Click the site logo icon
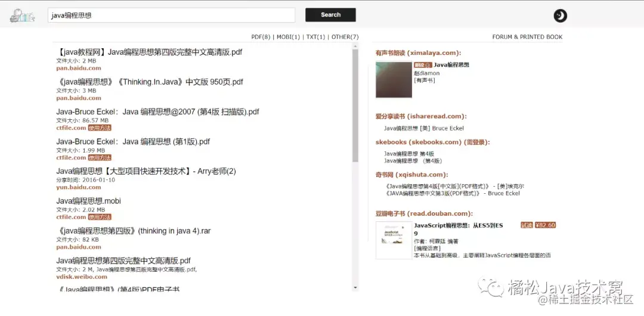 tap(22, 16)
